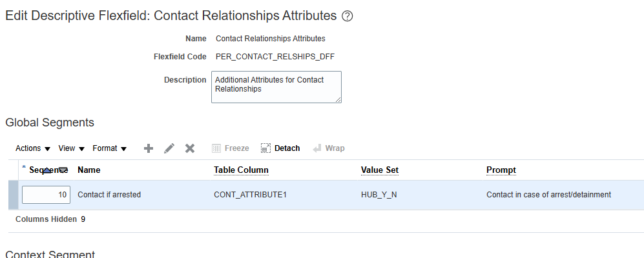Image resolution: width=644 pixels, height=258 pixels.
Task: Click the row selector handle for sequence 10
Action: [13, 195]
